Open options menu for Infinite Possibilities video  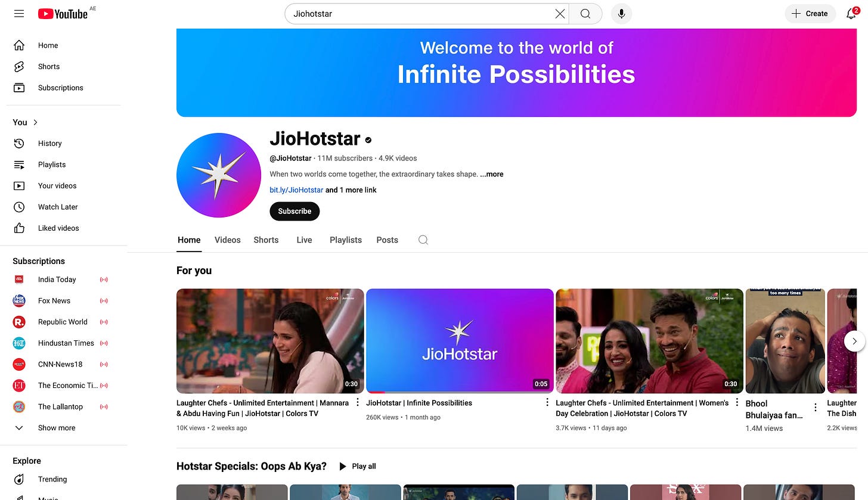[547, 403]
